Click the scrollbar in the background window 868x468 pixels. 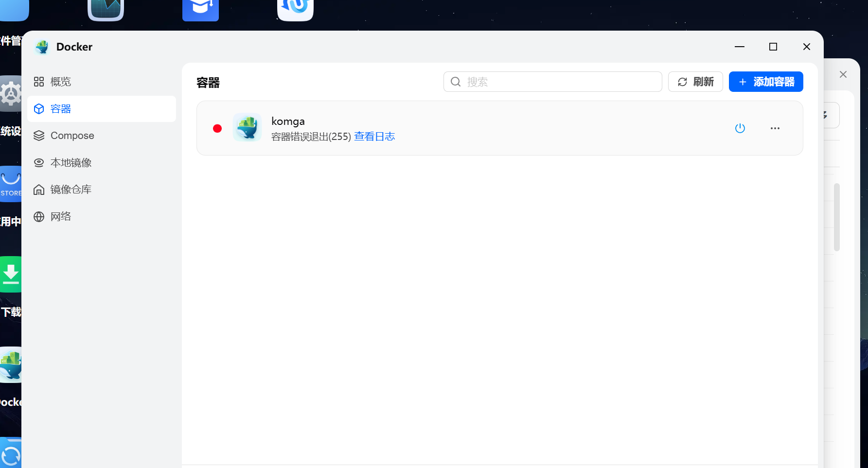click(x=837, y=217)
